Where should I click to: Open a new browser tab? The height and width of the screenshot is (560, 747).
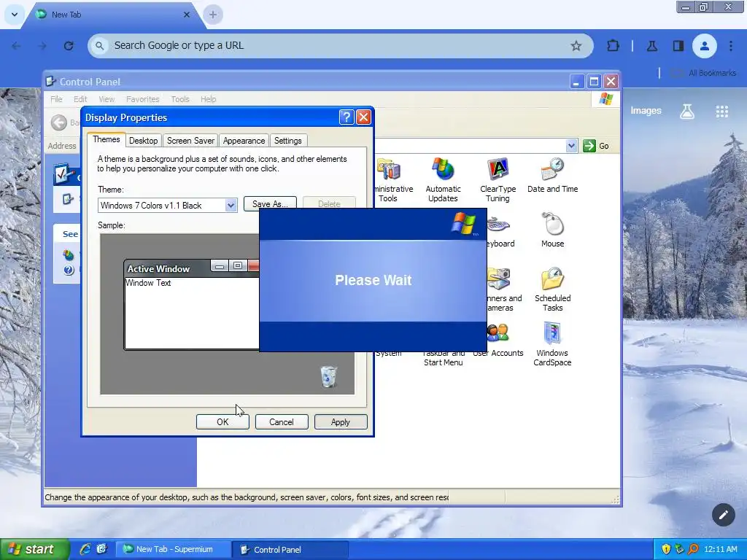[x=213, y=15]
